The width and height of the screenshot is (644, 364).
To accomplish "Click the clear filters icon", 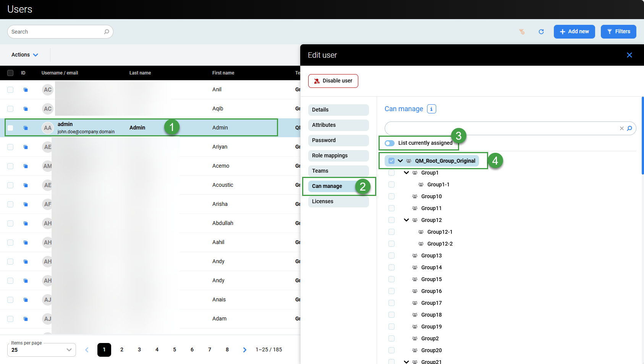I will tap(522, 32).
